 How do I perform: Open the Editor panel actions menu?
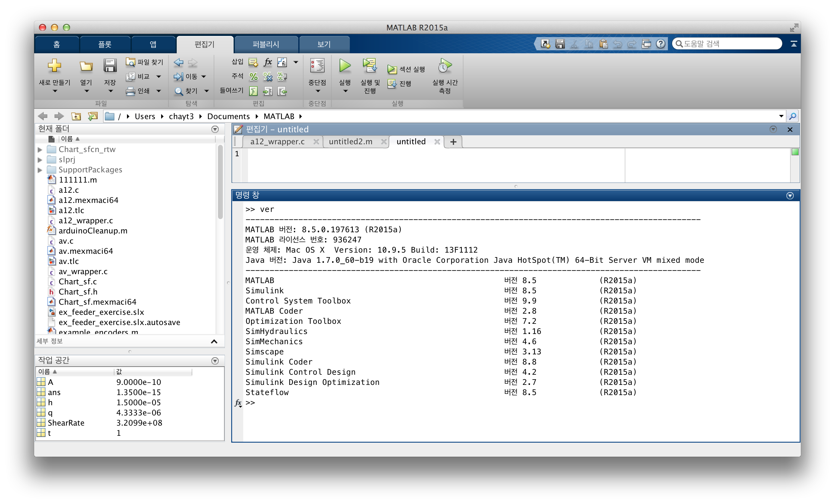pyautogui.click(x=773, y=129)
